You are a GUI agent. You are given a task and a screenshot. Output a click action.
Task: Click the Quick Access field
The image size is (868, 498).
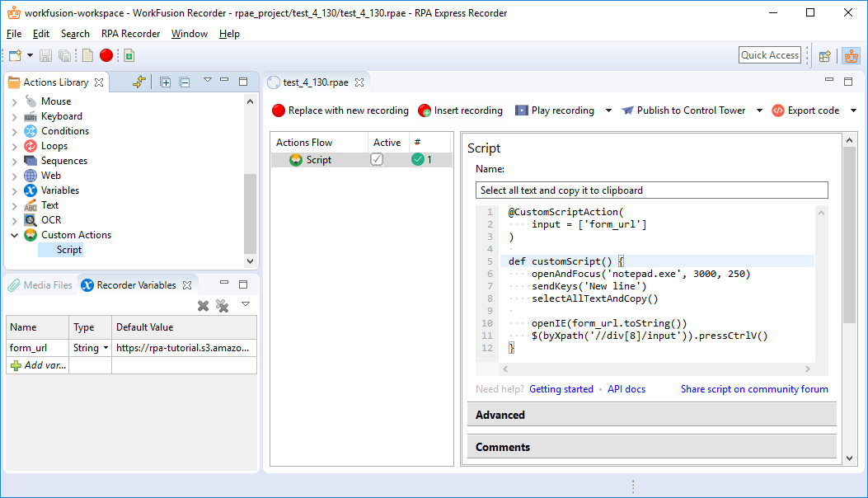click(x=769, y=55)
